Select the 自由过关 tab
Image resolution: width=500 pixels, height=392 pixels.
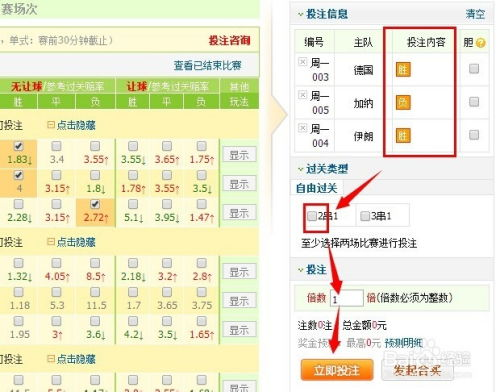[x=317, y=188]
